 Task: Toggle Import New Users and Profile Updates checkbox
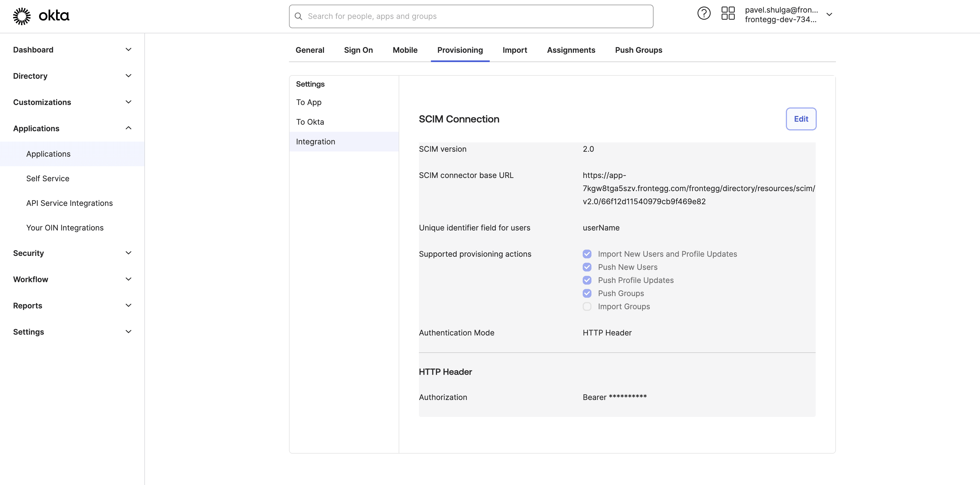point(587,254)
